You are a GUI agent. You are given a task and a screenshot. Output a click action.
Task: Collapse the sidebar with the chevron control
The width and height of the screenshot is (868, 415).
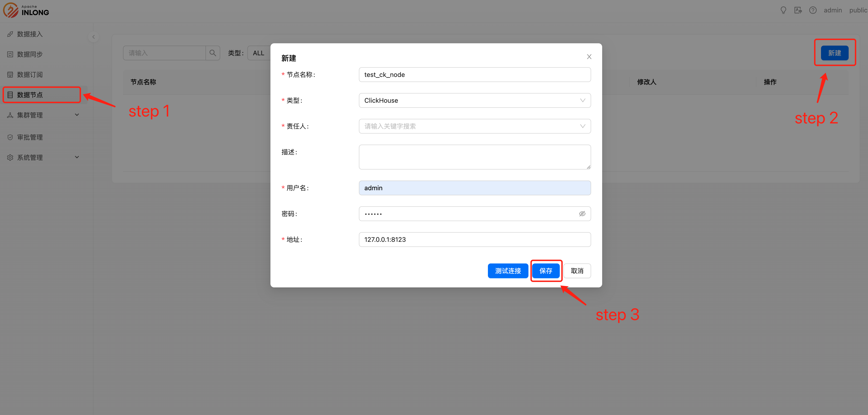point(93,37)
